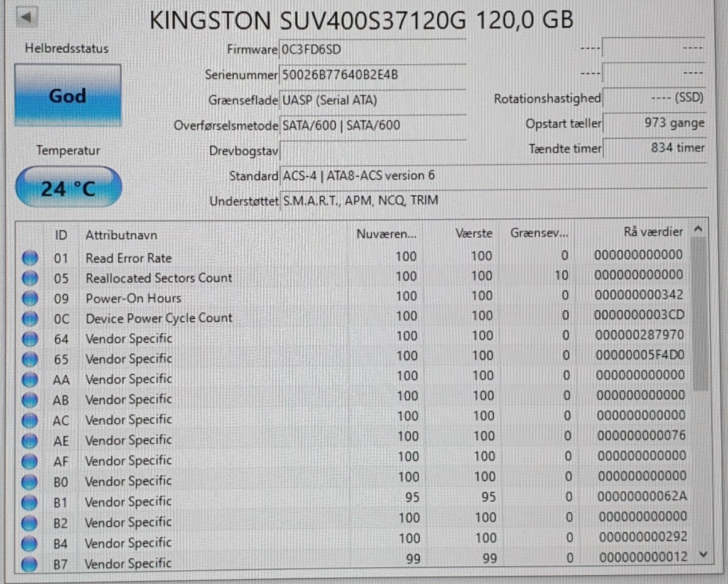The width and height of the screenshot is (728, 584).
Task: Click the Helbredsstatus label
Action: pos(67,48)
